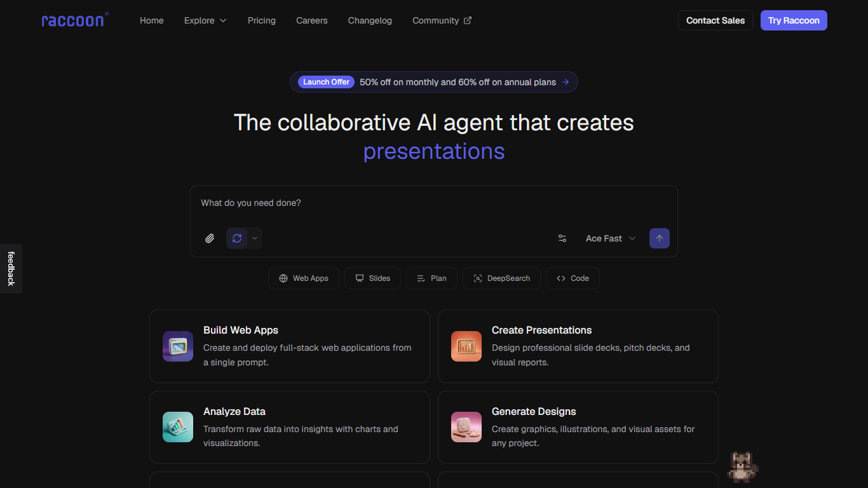Open the sliders settings icon
Viewport: 868px width, 488px height.
562,238
